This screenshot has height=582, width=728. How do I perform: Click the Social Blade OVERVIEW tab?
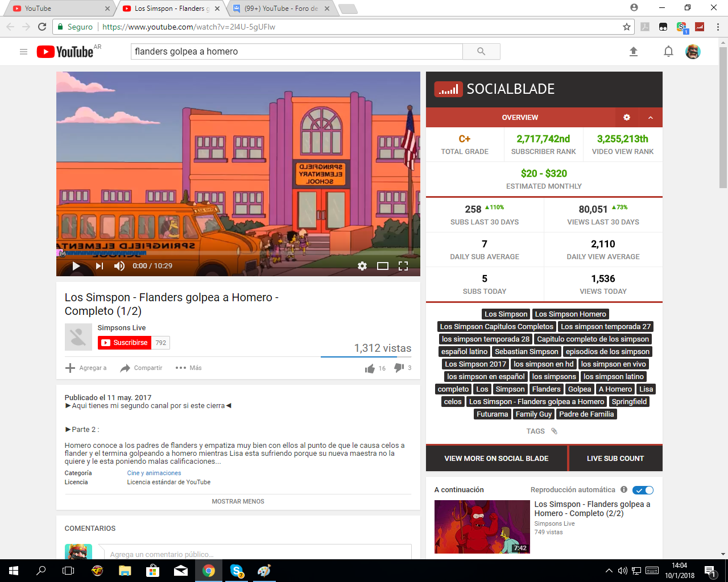(520, 118)
